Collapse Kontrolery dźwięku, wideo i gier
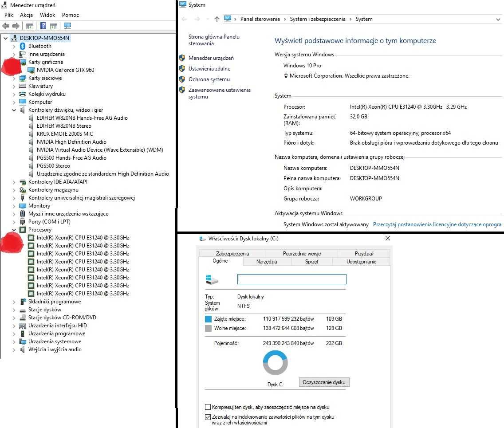Image resolution: width=504 pixels, height=428 pixels. [14, 110]
